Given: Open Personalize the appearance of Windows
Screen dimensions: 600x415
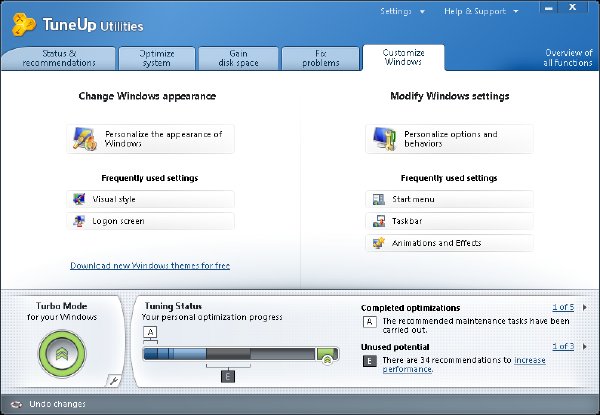Looking at the screenshot, I should [x=150, y=139].
